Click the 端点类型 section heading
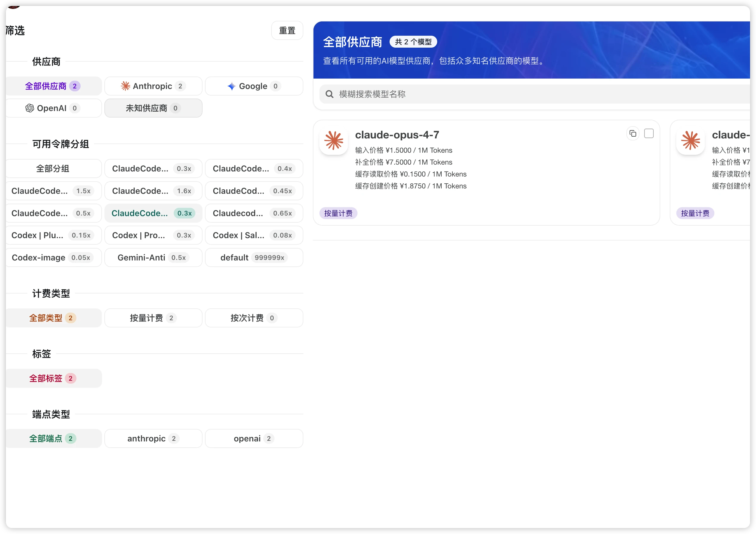 (x=51, y=414)
